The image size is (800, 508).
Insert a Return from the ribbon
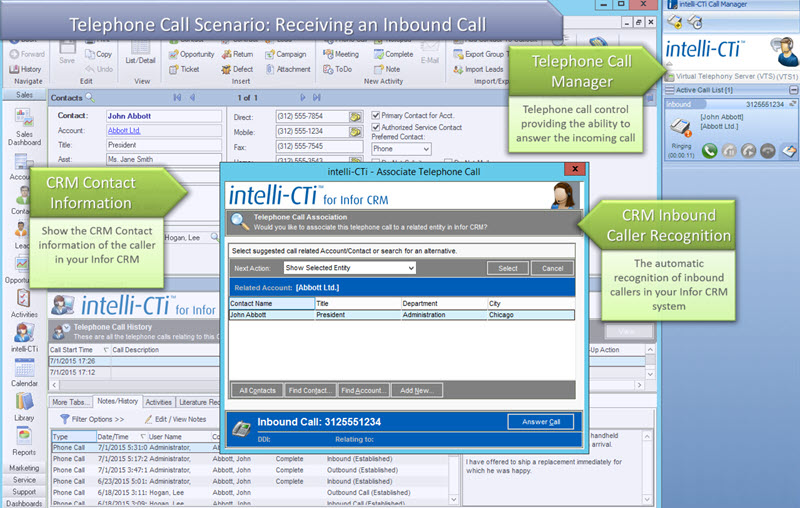coord(237,54)
